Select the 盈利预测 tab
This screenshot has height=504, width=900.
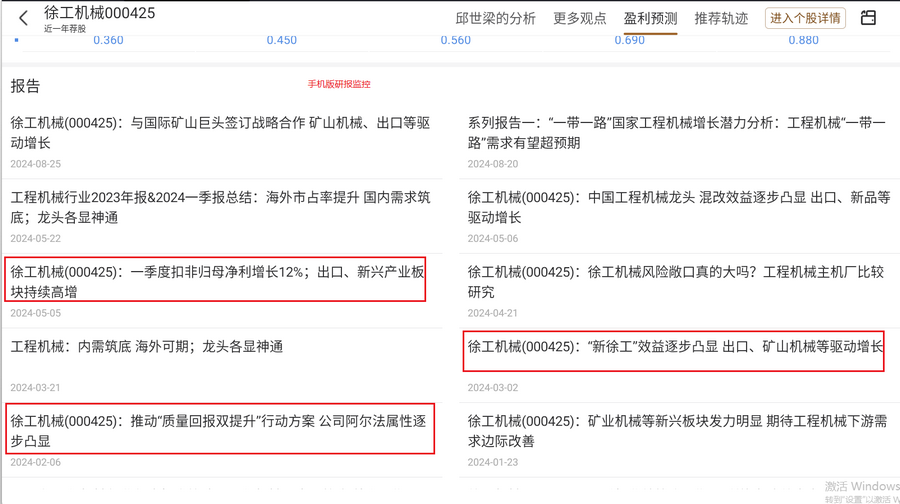[650, 19]
